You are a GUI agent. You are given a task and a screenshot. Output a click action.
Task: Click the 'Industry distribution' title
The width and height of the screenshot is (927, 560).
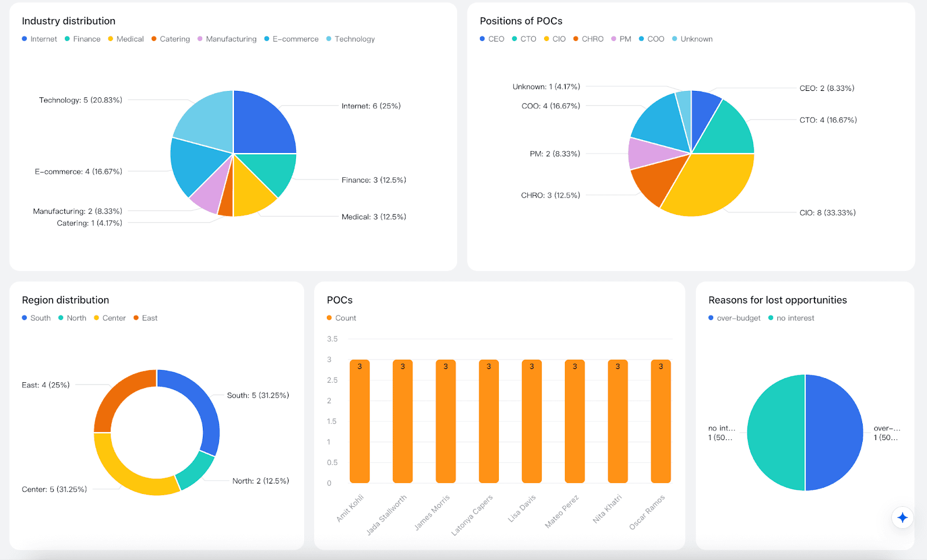click(68, 21)
